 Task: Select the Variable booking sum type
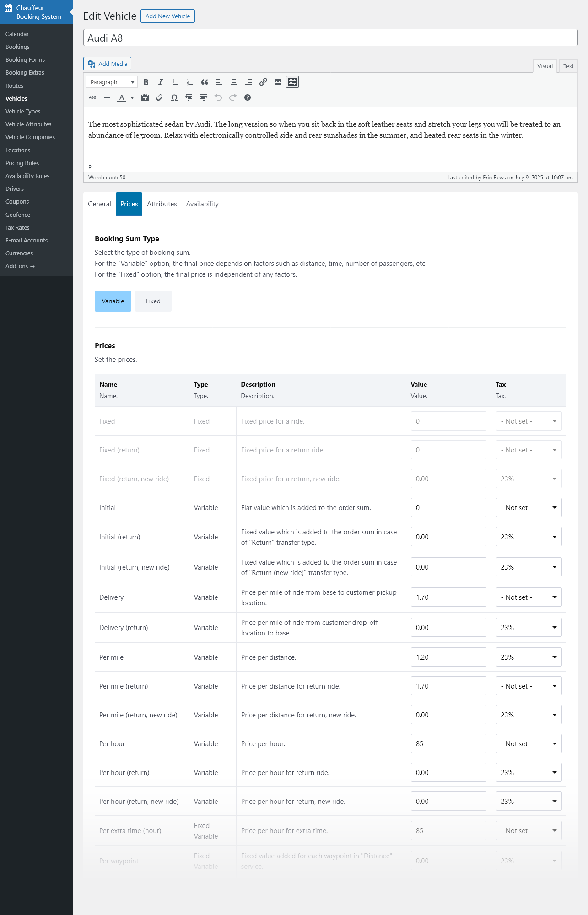113,301
